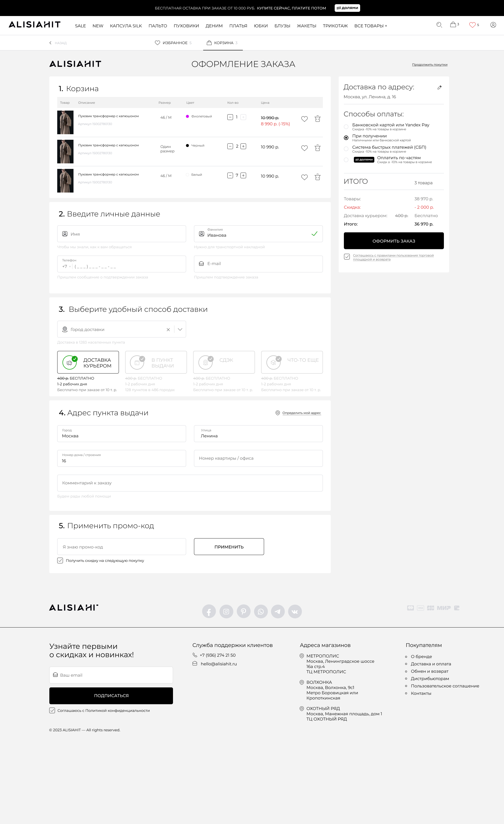Expand the delivery city dropdown chevron
This screenshot has height=824, width=504.
tap(180, 329)
